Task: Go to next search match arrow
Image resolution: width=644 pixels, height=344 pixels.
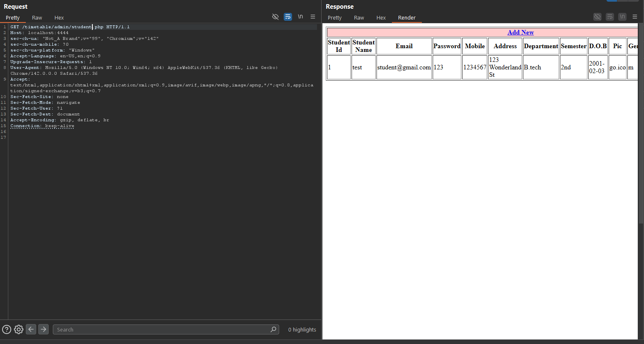Action: (43, 329)
